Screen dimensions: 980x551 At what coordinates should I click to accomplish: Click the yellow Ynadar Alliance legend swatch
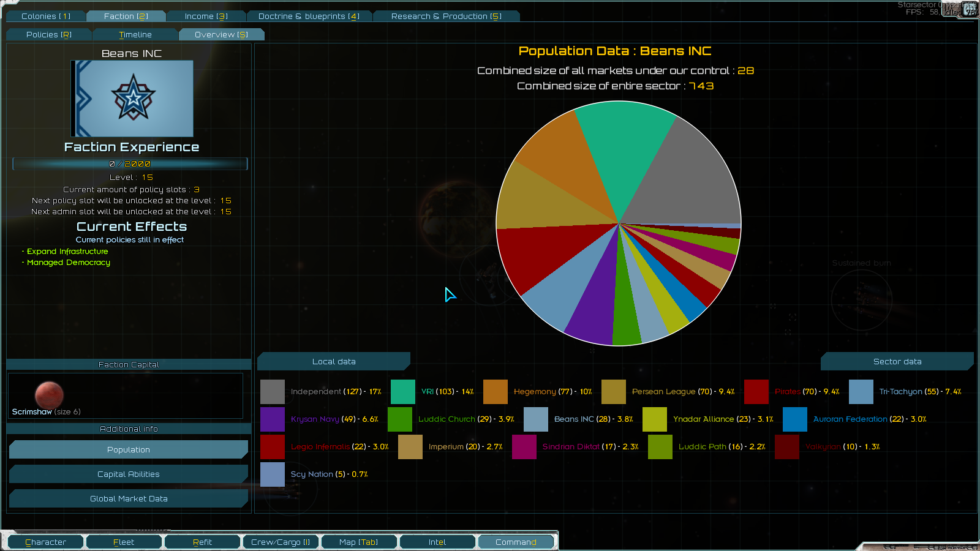coord(655,419)
